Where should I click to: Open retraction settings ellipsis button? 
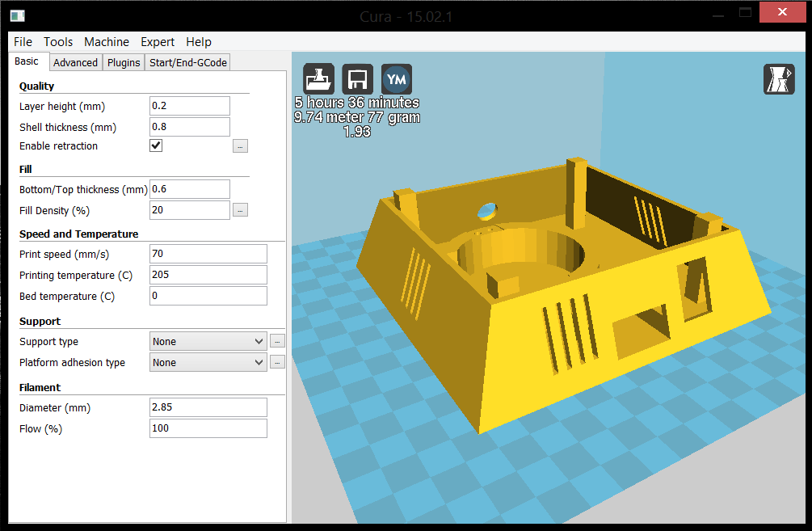(240, 146)
